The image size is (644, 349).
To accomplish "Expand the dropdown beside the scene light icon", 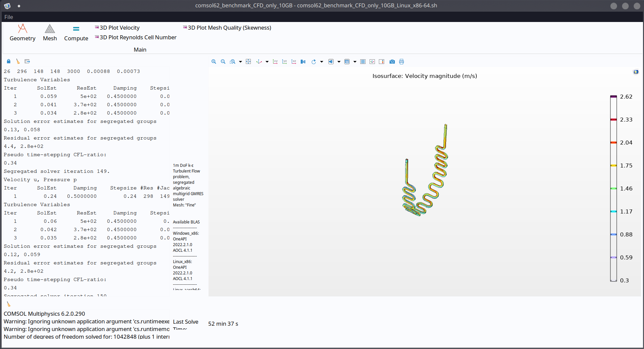I will (x=339, y=62).
